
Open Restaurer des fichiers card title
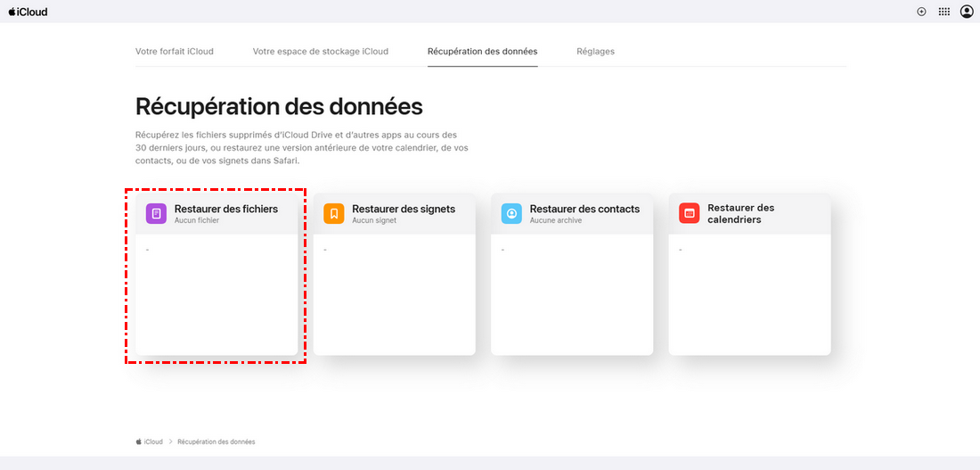(226, 209)
